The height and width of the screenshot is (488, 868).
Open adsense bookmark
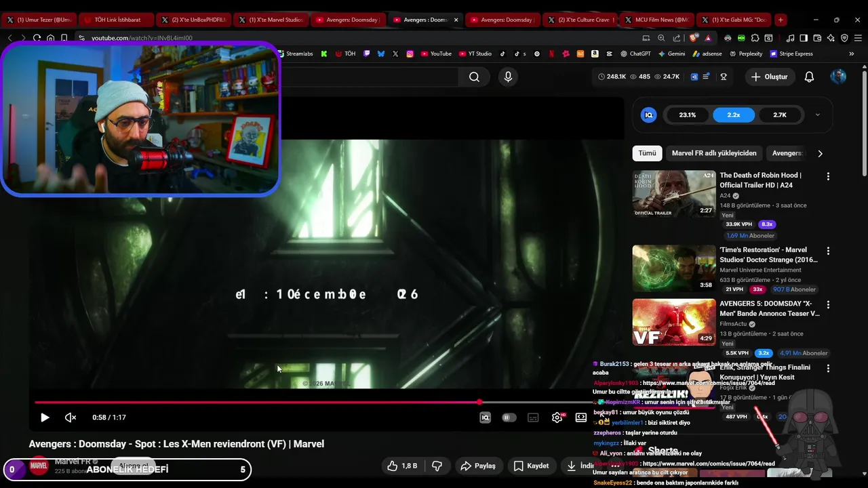coord(707,54)
